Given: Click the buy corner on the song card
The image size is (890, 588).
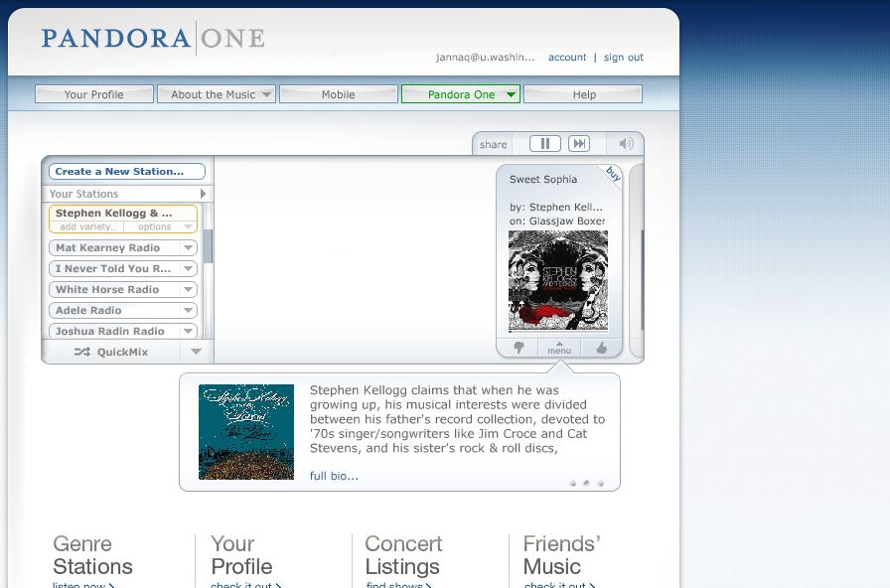Looking at the screenshot, I should point(613,173).
